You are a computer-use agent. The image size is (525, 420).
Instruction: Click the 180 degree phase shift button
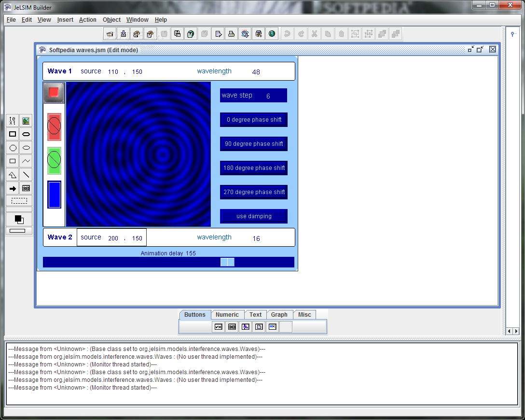click(x=254, y=168)
